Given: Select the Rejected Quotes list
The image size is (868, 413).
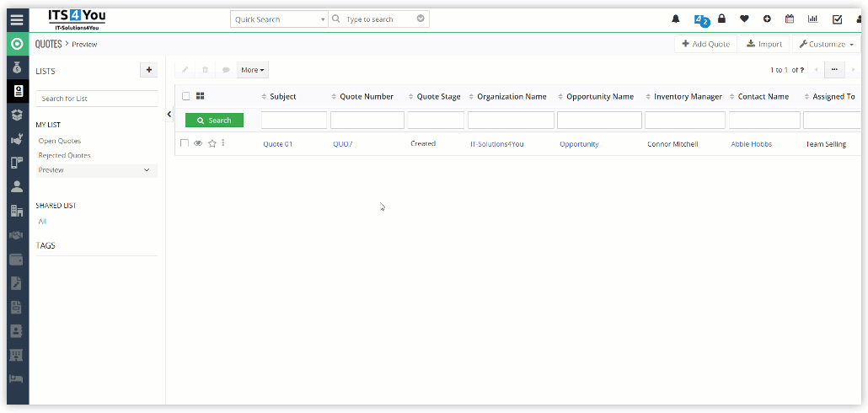Looking at the screenshot, I should (64, 155).
